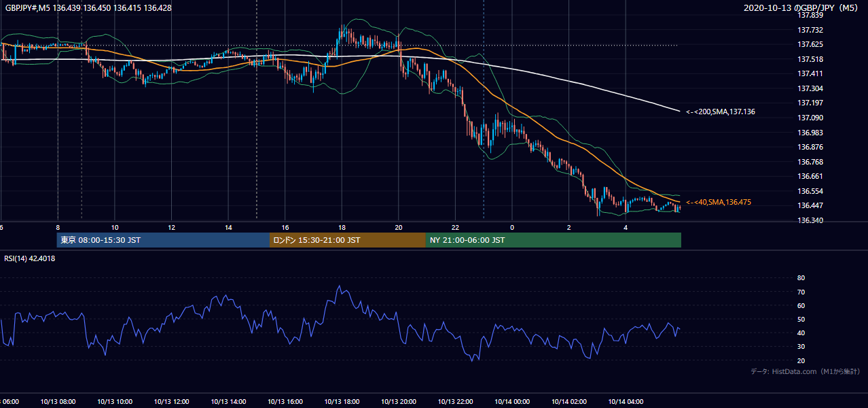
Task: Click the 10/13 22:00 date label
Action: click(455, 402)
